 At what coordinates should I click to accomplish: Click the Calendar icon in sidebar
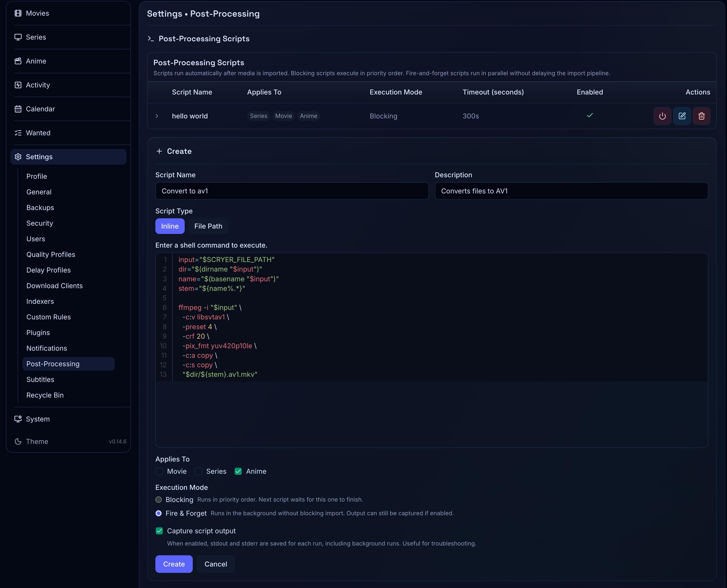[18, 109]
